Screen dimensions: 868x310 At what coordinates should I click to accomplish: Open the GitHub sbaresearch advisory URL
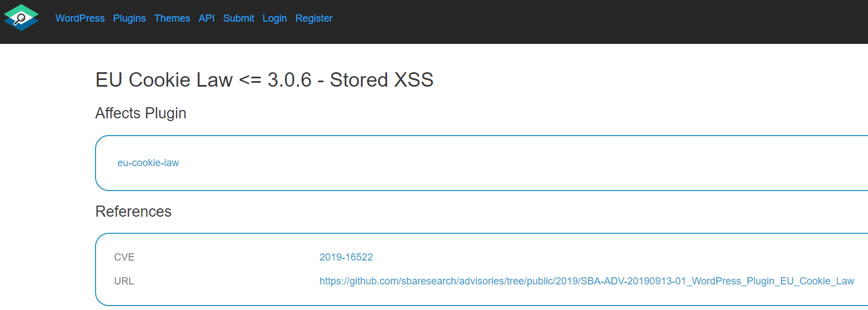coord(586,281)
